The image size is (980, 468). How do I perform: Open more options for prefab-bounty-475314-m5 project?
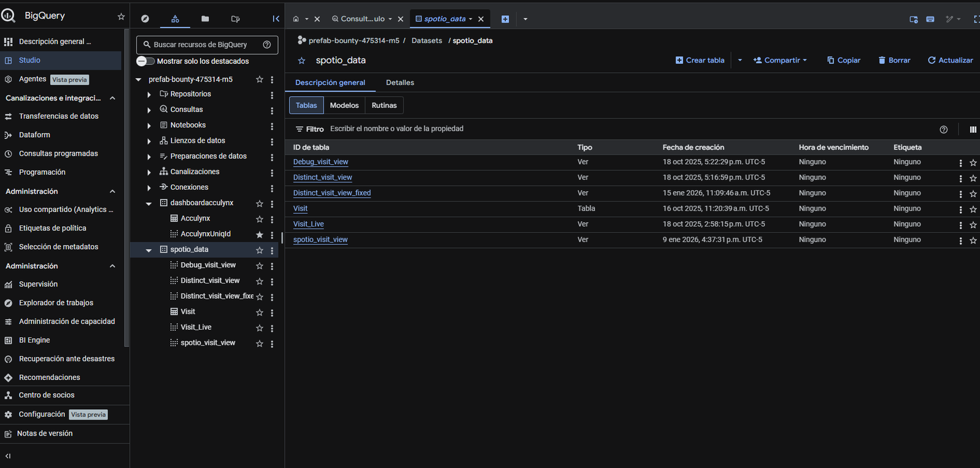click(x=272, y=80)
